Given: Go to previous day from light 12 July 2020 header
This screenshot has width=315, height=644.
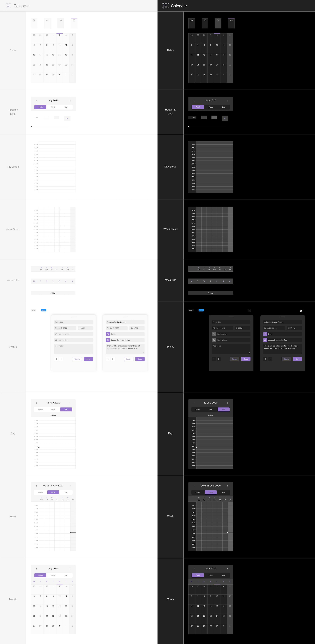Looking at the screenshot, I should [x=36, y=403].
